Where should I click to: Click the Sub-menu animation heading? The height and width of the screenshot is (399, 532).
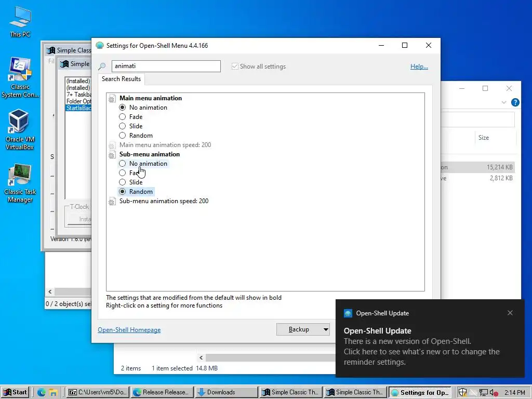(x=150, y=154)
